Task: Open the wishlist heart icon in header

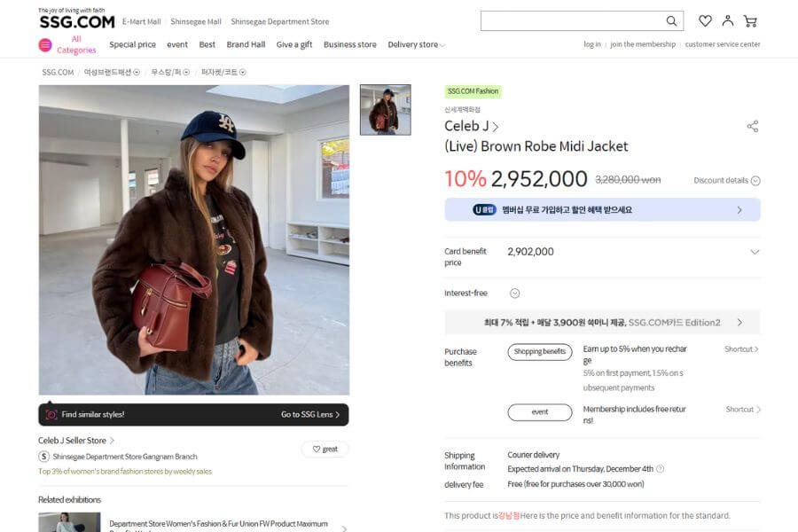Action: pos(705,21)
